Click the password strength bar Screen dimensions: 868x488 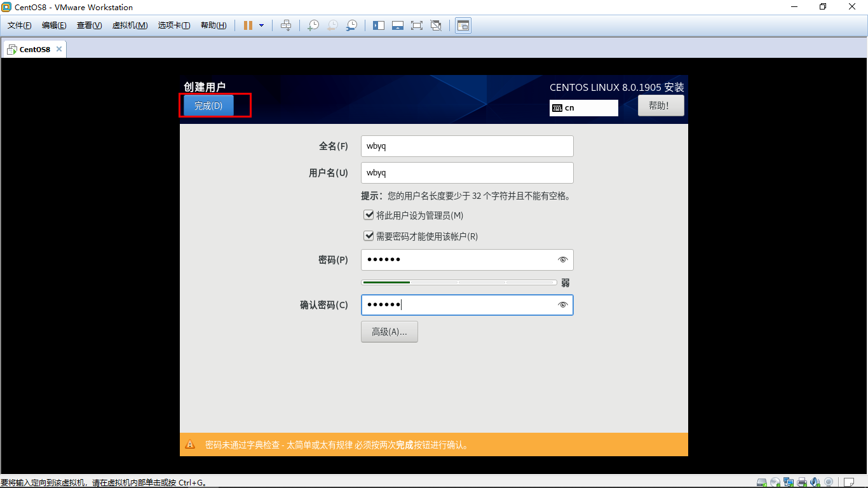(x=459, y=282)
